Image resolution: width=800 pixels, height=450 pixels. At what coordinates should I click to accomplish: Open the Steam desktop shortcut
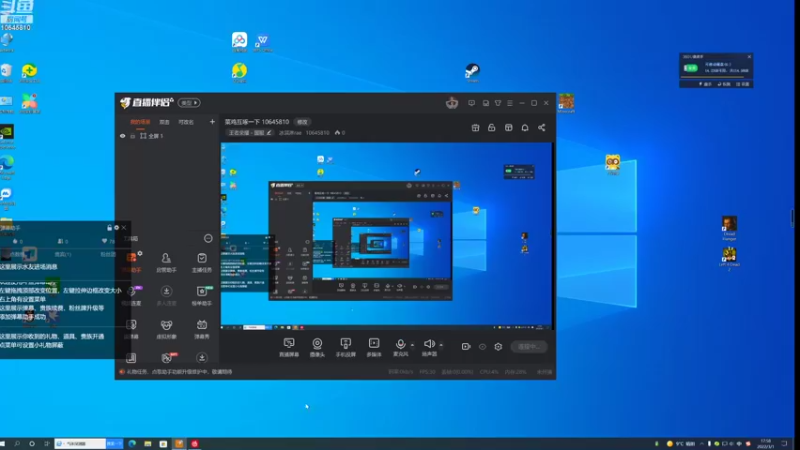472,72
